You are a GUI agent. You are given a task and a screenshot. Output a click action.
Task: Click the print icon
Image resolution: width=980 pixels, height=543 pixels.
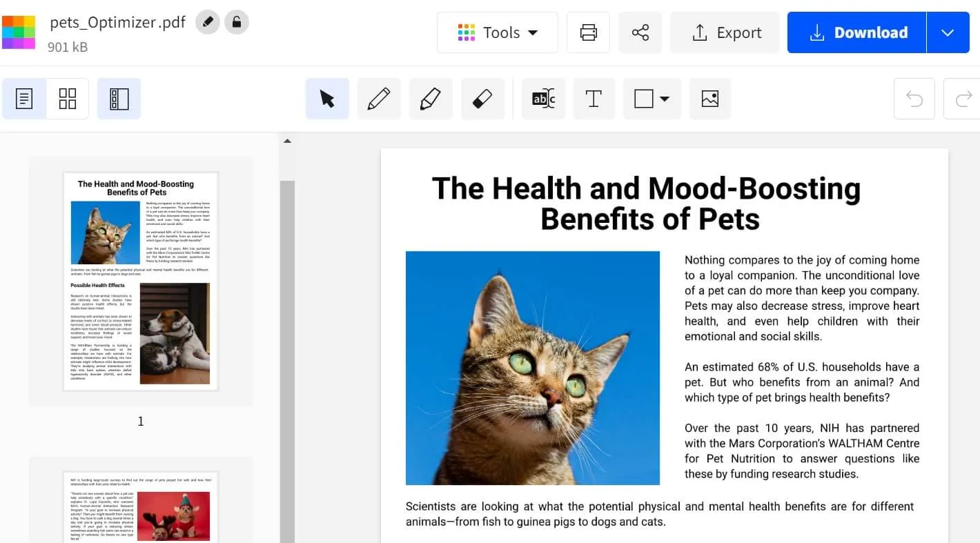pos(588,32)
